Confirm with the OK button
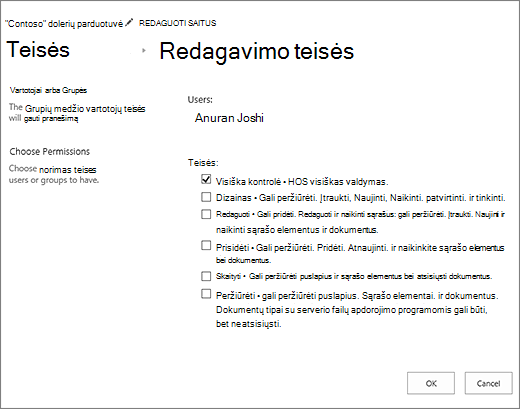The image size is (520, 409). pos(431,383)
